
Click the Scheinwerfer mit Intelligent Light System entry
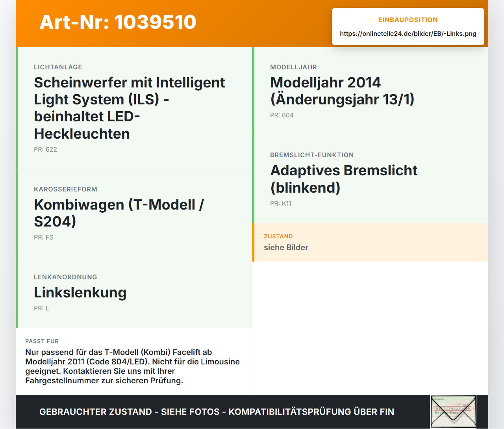pyautogui.click(x=135, y=108)
